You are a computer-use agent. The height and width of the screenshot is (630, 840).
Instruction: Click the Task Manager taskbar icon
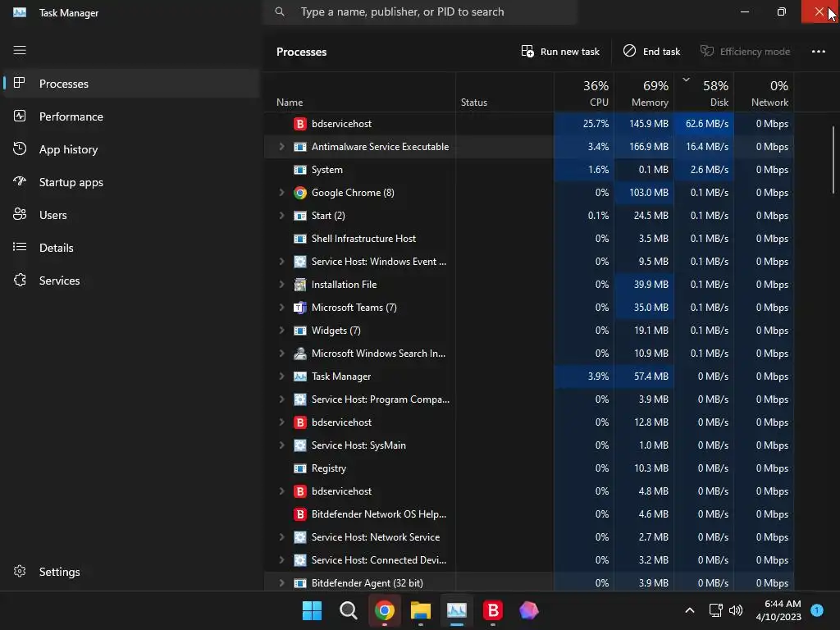pos(456,610)
